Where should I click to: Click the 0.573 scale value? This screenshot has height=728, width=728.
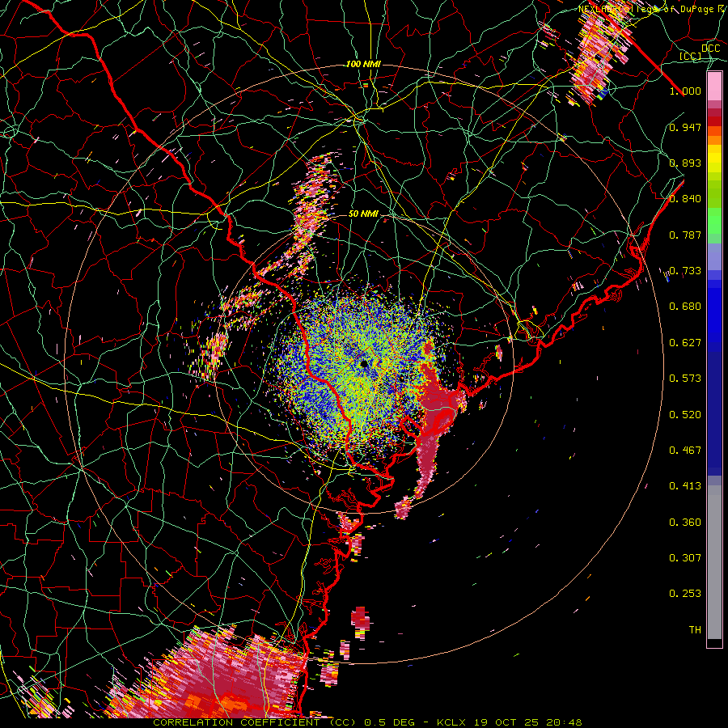[685, 379]
